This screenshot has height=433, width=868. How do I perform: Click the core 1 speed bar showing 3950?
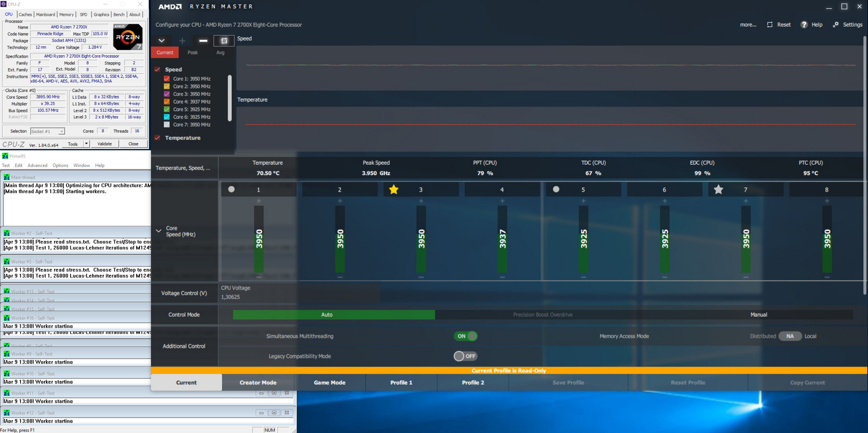pyautogui.click(x=259, y=239)
